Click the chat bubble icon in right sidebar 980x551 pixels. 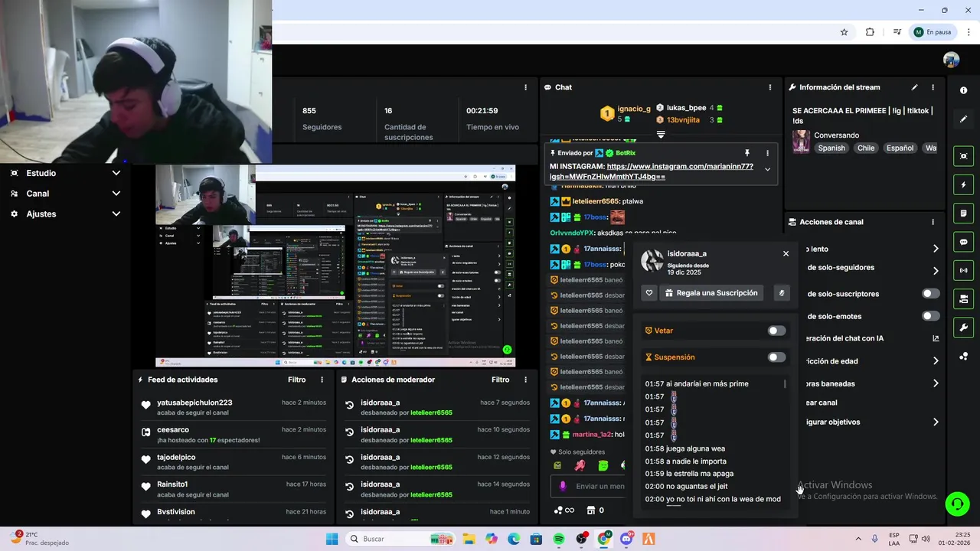click(963, 242)
